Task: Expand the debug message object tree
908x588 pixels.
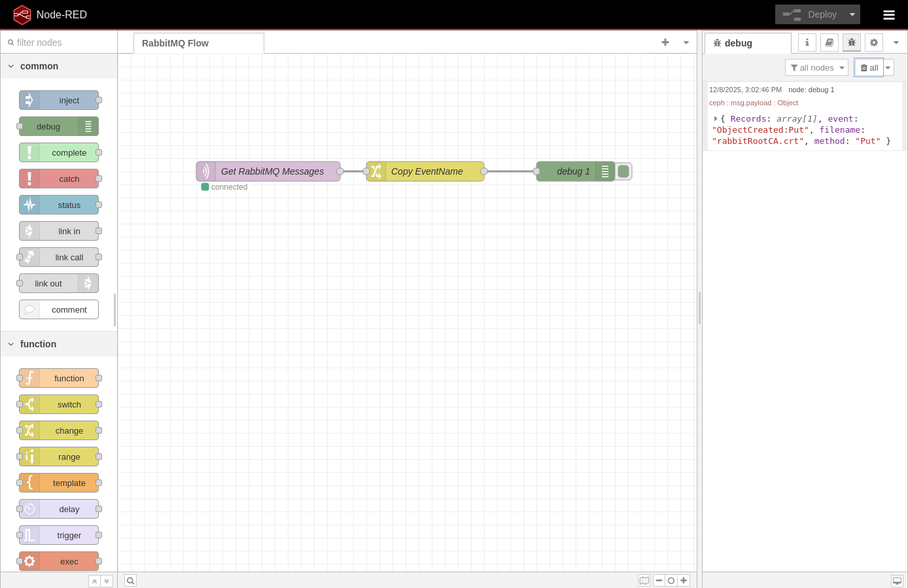Action: (715, 119)
